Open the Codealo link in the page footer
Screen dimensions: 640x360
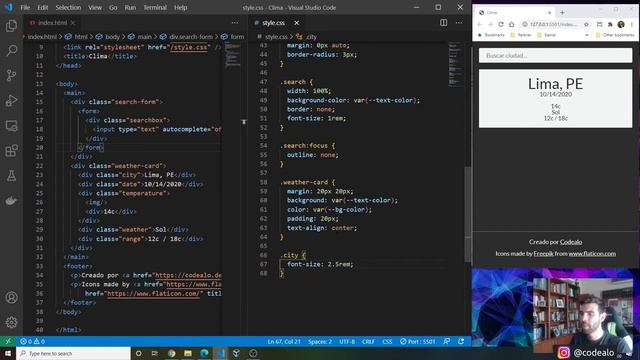pyautogui.click(x=571, y=242)
